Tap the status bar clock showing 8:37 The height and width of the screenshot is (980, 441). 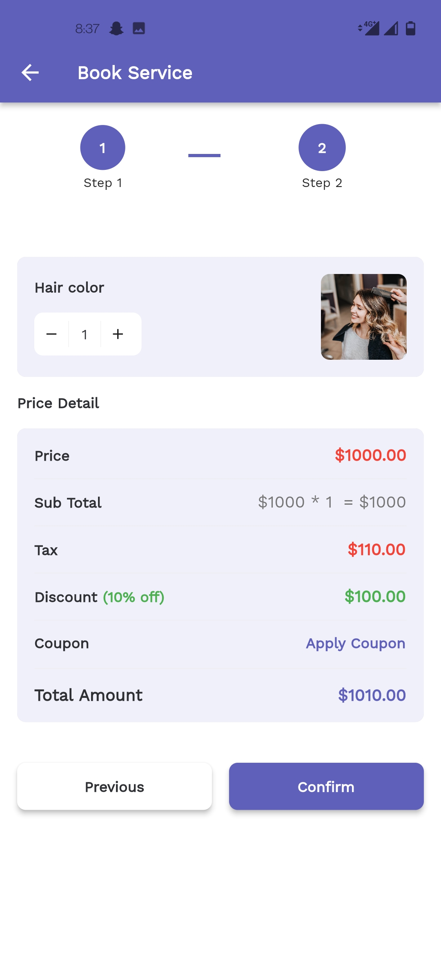pos(87,29)
